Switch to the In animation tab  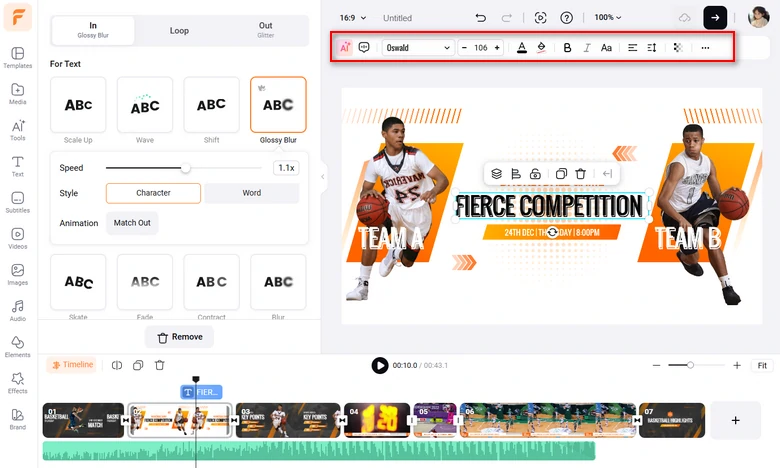click(x=93, y=30)
